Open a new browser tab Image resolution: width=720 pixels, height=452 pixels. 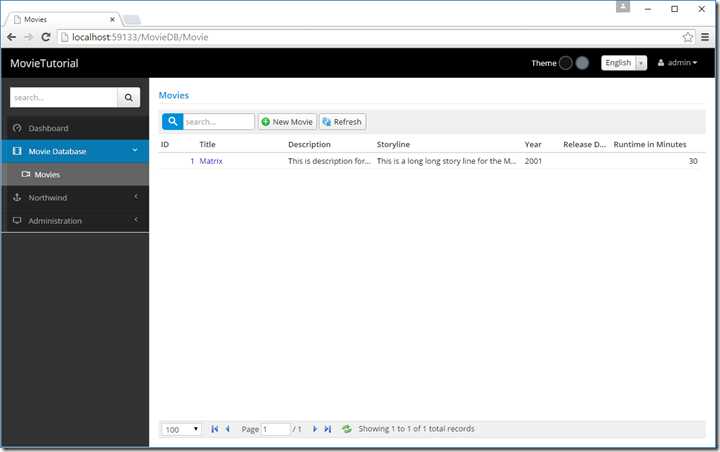tap(132, 20)
